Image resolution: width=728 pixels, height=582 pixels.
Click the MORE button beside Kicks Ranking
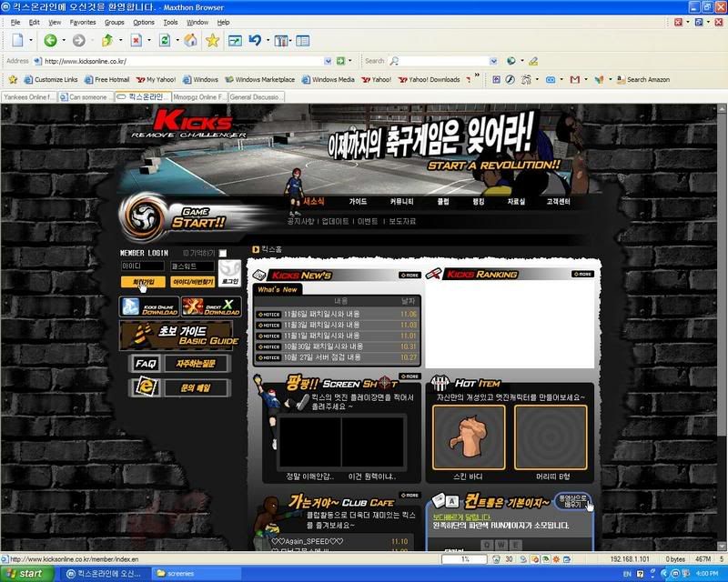pos(581,274)
